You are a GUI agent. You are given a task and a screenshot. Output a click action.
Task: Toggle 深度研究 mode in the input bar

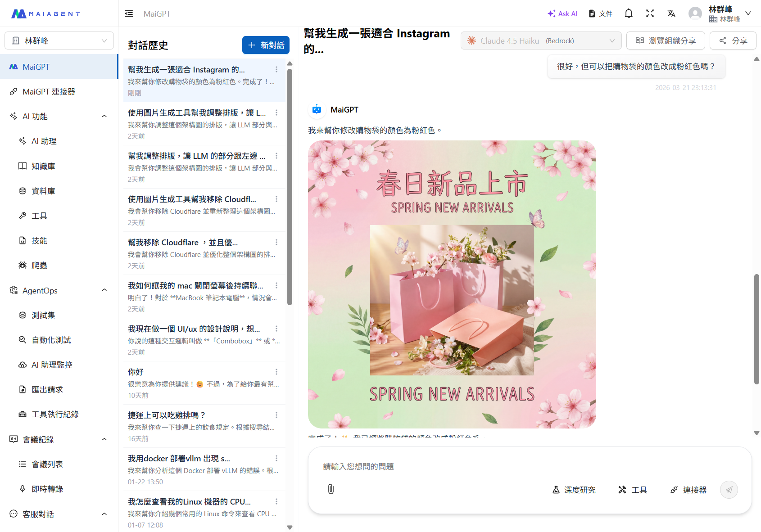click(x=574, y=490)
